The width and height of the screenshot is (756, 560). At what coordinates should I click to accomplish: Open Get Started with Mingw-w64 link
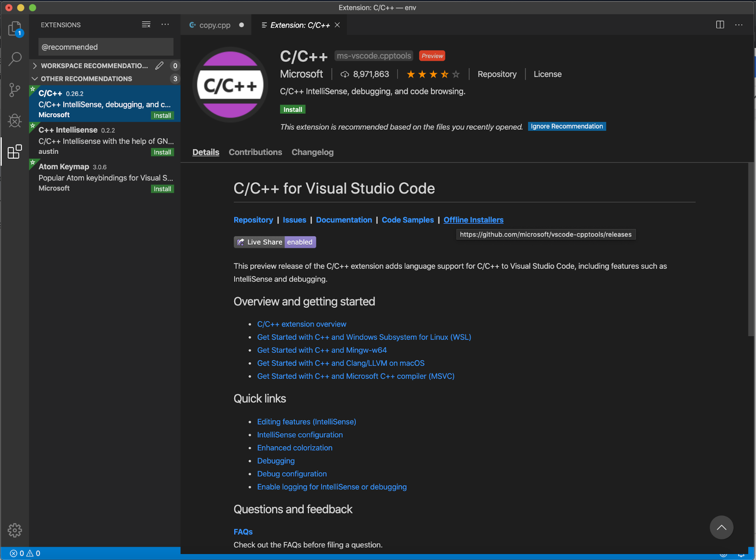pos(322,350)
